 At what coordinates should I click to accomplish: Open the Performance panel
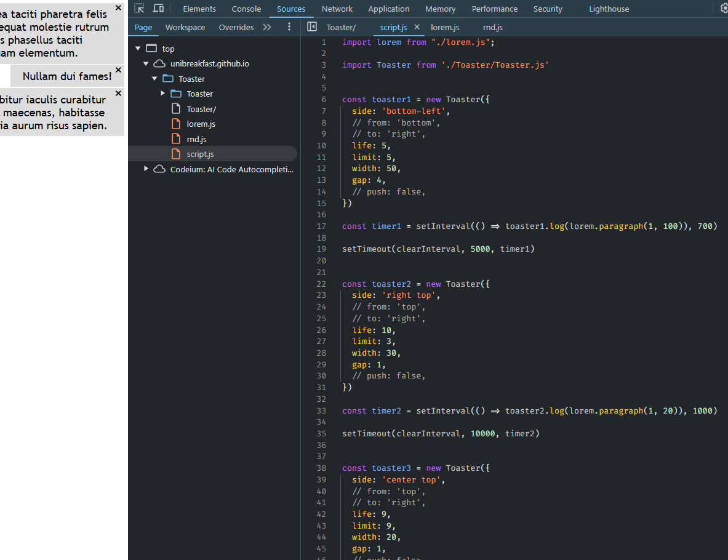[495, 9]
